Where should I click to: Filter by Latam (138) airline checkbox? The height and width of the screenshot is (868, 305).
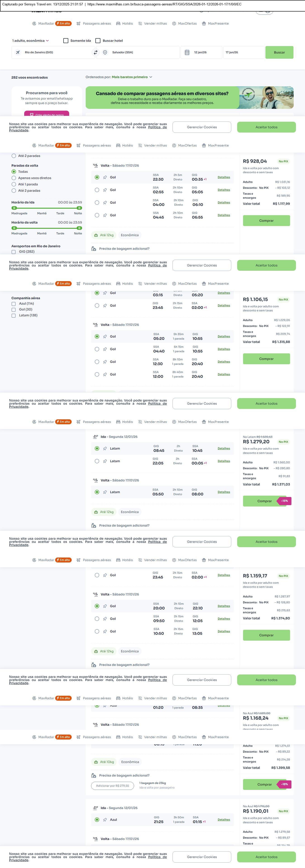click(14, 315)
